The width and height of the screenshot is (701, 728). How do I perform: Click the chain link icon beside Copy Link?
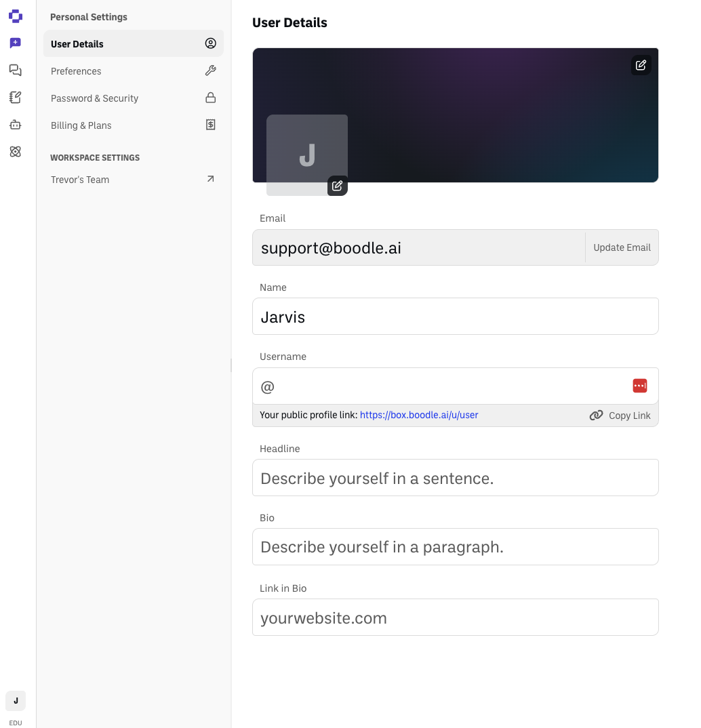pos(596,415)
